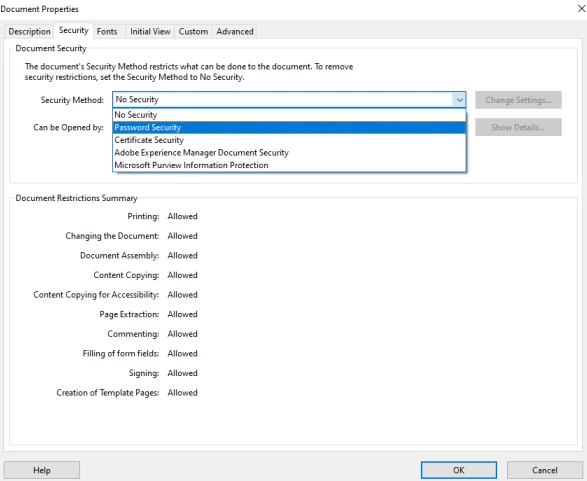Click the Content Copying label
Screen dimensions: 587x481
pos(126,275)
